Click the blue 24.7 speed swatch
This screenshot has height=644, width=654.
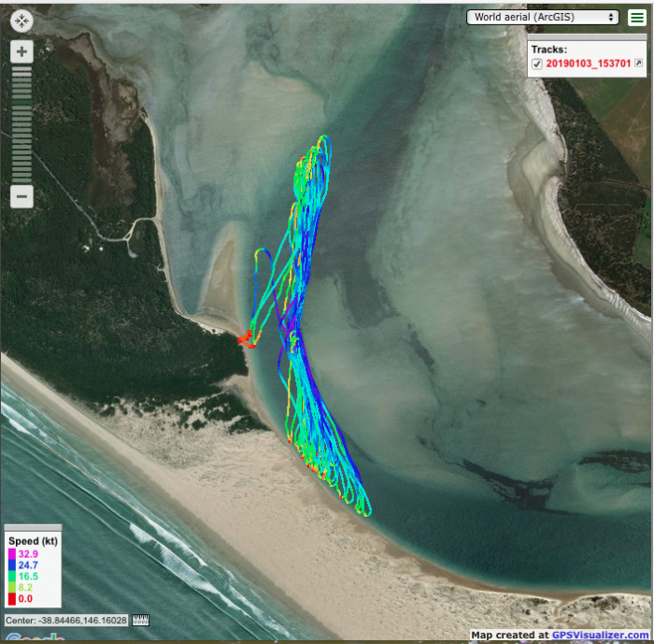pos(11,565)
